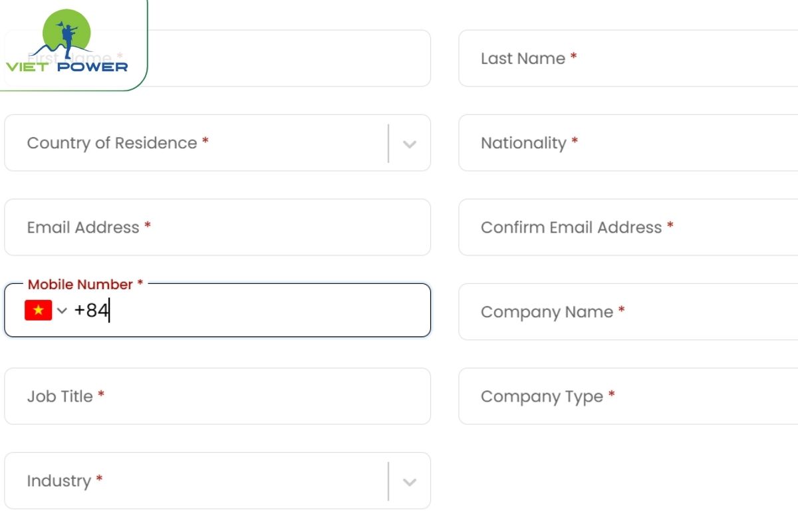Click the Job Title field
The image size is (798, 532).
(x=217, y=396)
